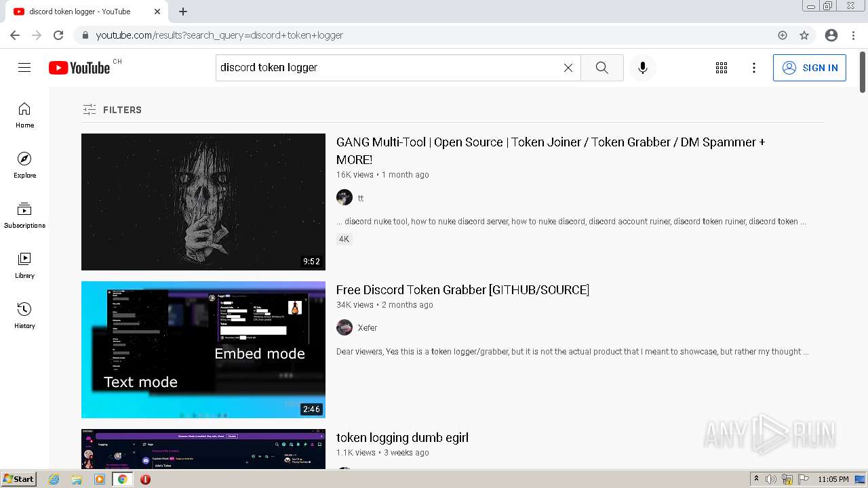Open GANG Multi-Tool video title
This screenshot has width=868, height=488.
coord(551,150)
